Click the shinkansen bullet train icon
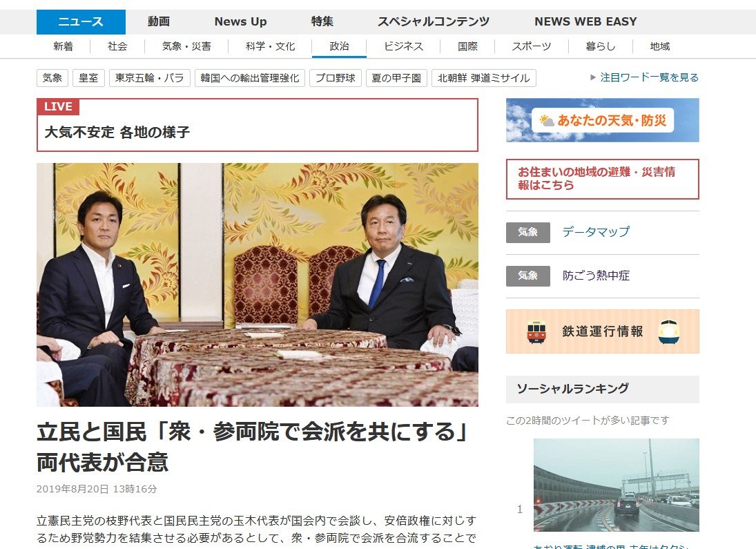This screenshot has width=756, height=549. [x=669, y=331]
